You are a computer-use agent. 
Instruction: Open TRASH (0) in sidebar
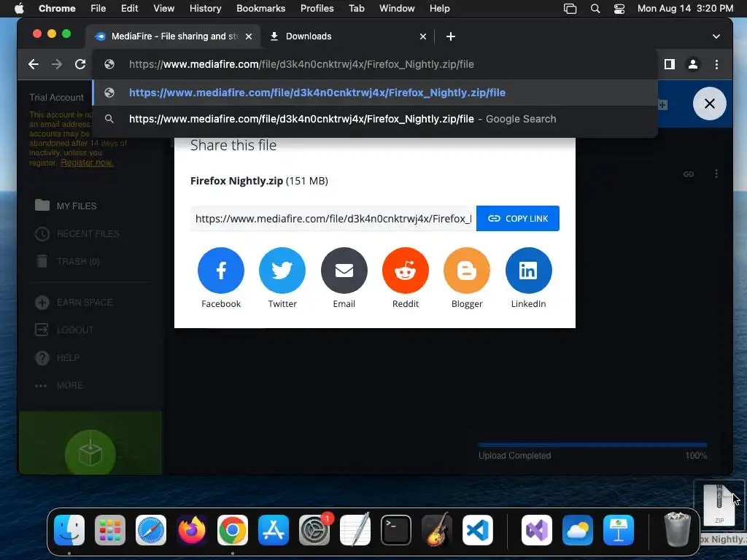[x=67, y=262]
